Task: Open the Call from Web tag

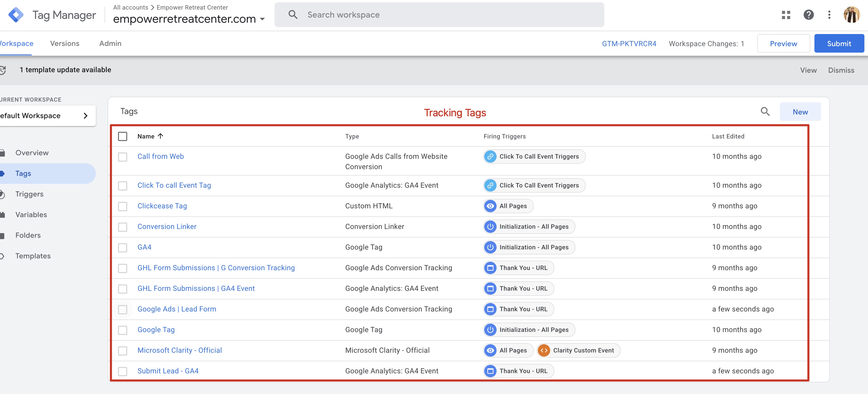Action: click(160, 157)
